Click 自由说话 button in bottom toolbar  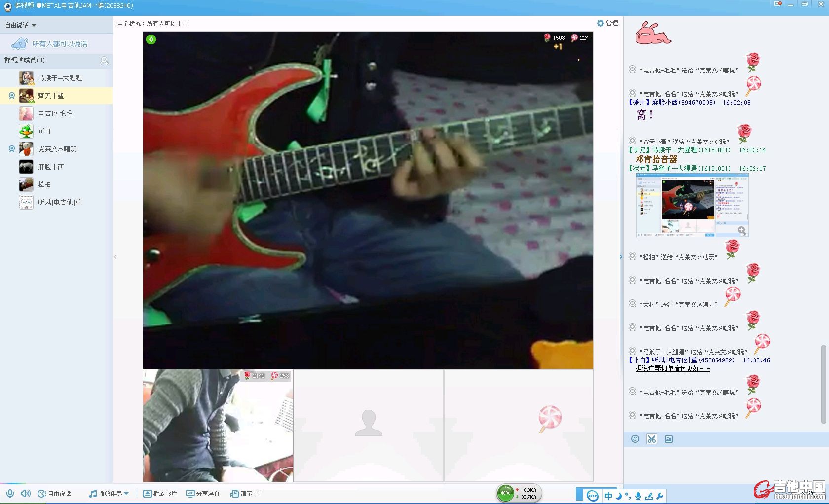[x=55, y=493]
